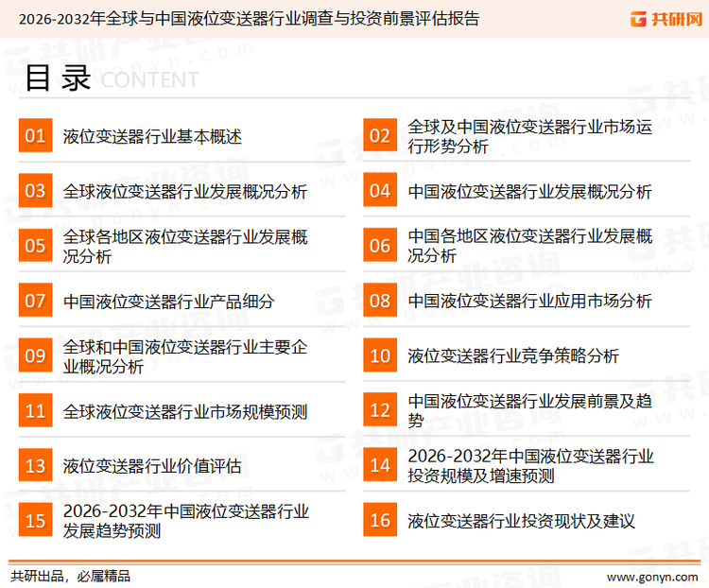Click the orange 04 number box
Screen dimensions: 709x588
[380, 190]
